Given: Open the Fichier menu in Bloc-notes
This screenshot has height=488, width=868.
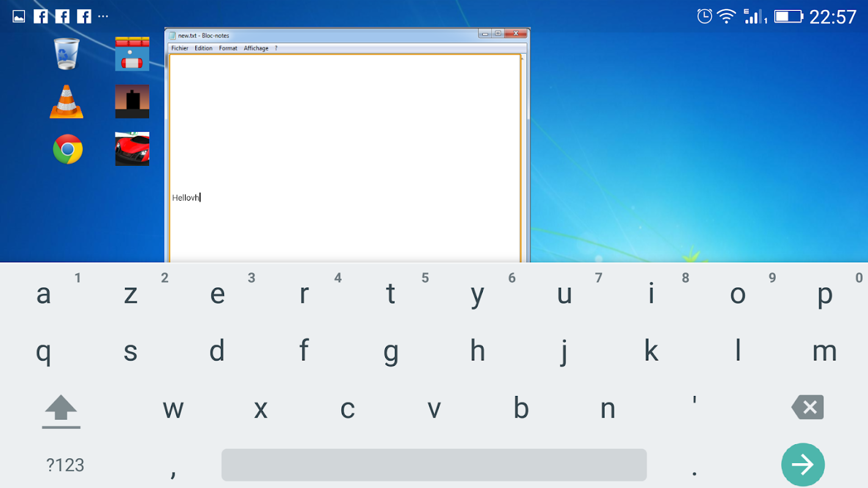Looking at the screenshot, I should 179,48.
